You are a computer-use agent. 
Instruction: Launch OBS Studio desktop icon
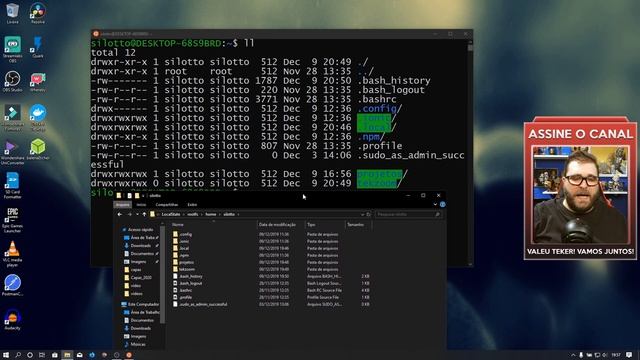click(x=12, y=82)
